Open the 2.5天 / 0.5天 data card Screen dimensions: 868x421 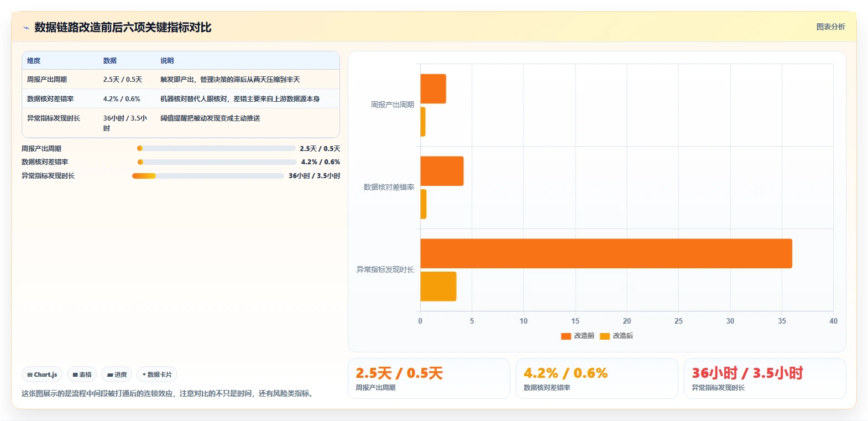(429, 378)
